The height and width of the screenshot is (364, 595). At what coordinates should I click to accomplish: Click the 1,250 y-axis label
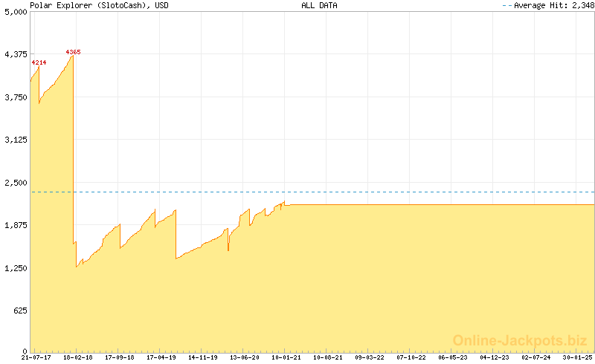coord(16,268)
